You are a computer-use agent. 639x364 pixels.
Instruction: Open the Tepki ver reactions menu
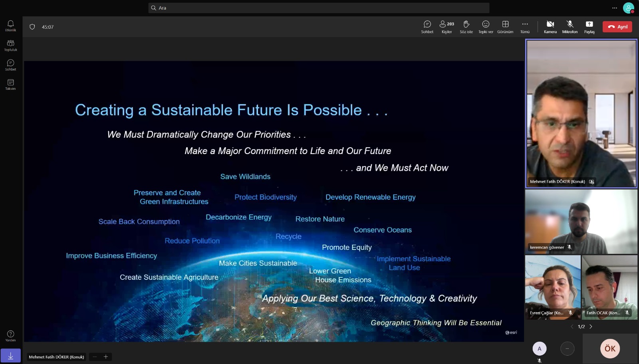tap(486, 27)
